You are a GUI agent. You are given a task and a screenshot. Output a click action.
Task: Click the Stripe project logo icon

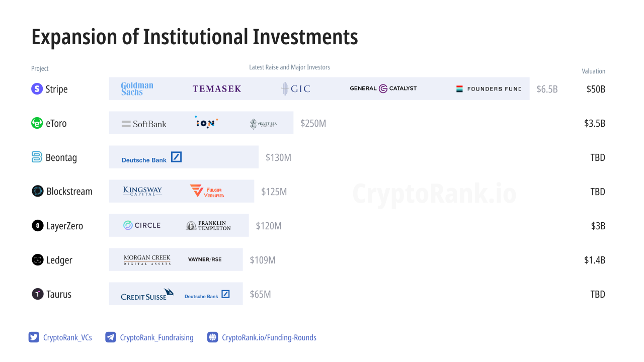click(37, 89)
